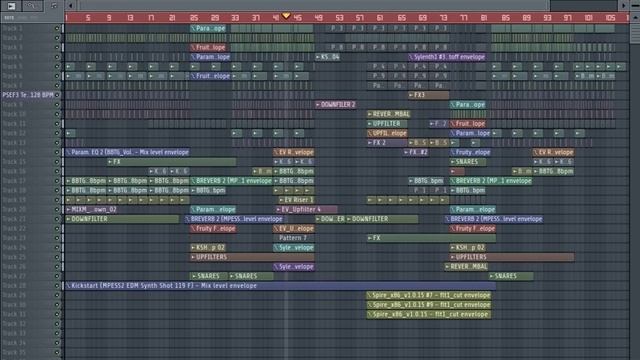Open the KS_04 clip menu arrow
640x360 pixels.
(x=318, y=57)
